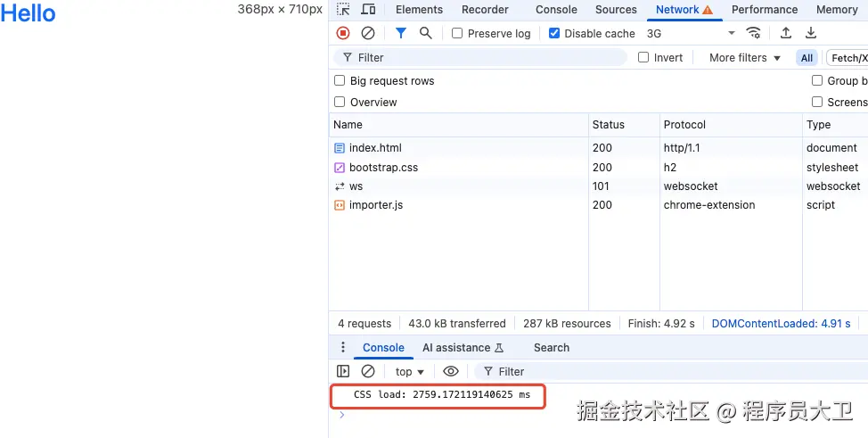Switch to top Console panel tab
This screenshot has height=438, width=868.
coord(556,10)
